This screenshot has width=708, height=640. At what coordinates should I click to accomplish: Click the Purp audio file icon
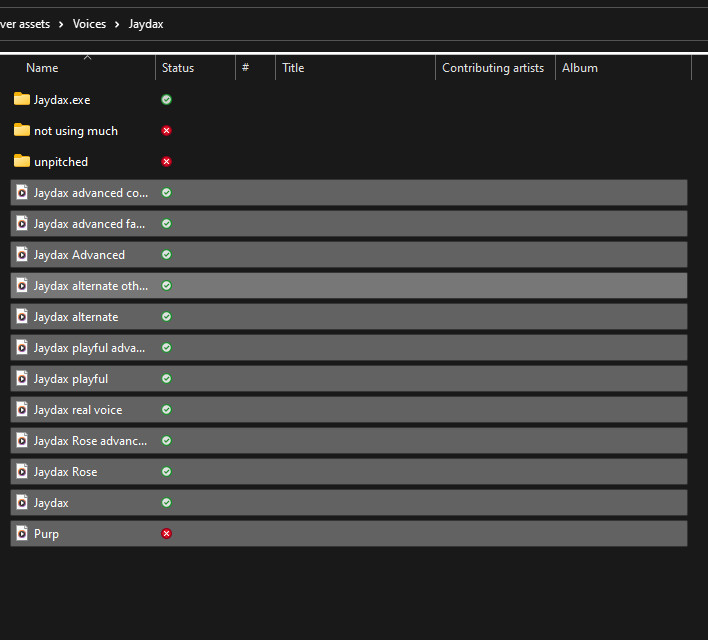(22, 533)
